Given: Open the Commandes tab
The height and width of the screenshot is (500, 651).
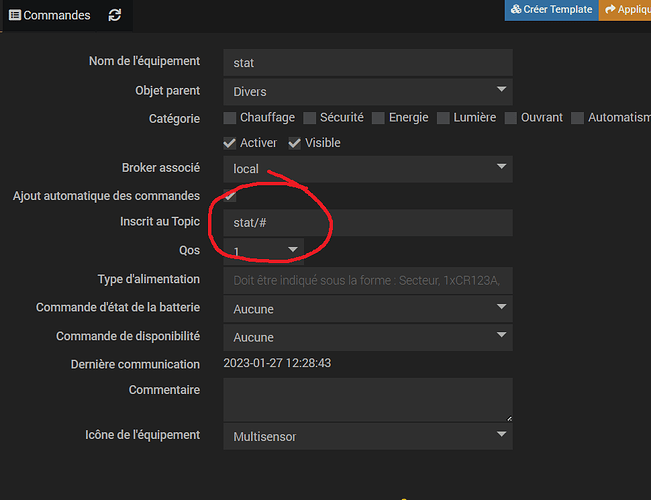Looking at the screenshot, I should 49,15.
